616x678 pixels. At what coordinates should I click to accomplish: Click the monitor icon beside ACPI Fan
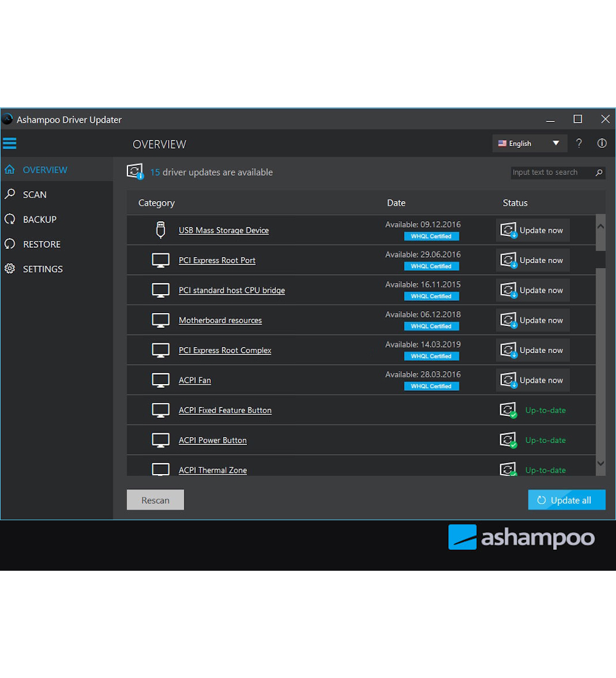point(160,380)
